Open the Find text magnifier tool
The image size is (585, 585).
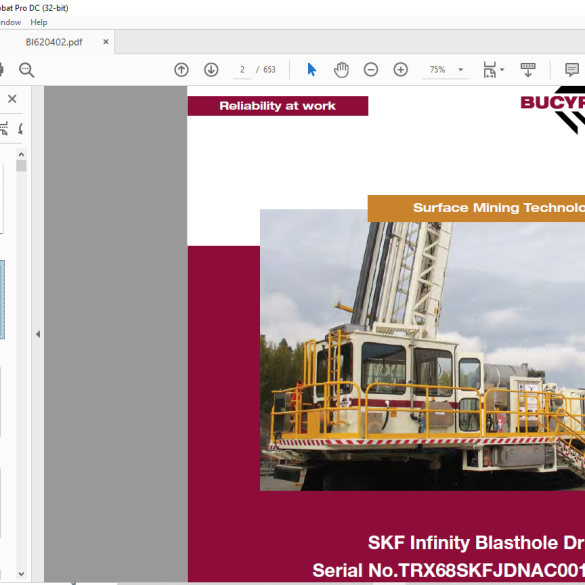click(26, 70)
